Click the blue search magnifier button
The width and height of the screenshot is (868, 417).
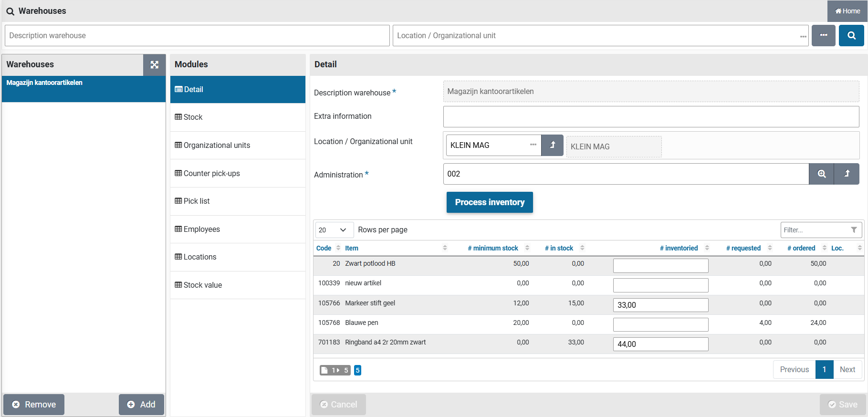point(851,36)
